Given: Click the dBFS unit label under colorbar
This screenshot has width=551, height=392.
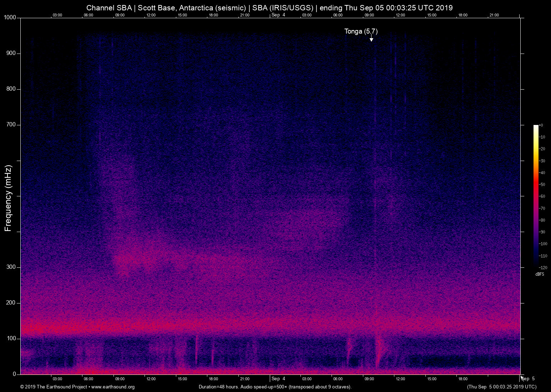Looking at the screenshot, I should [540, 274].
